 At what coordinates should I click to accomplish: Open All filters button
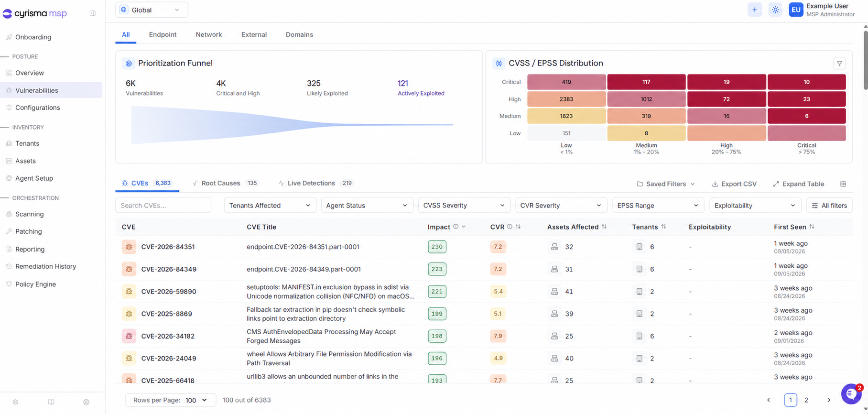tap(829, 206)
